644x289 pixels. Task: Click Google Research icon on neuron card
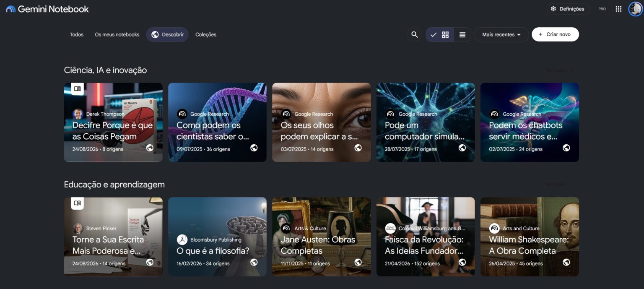[x=390, y=114]
